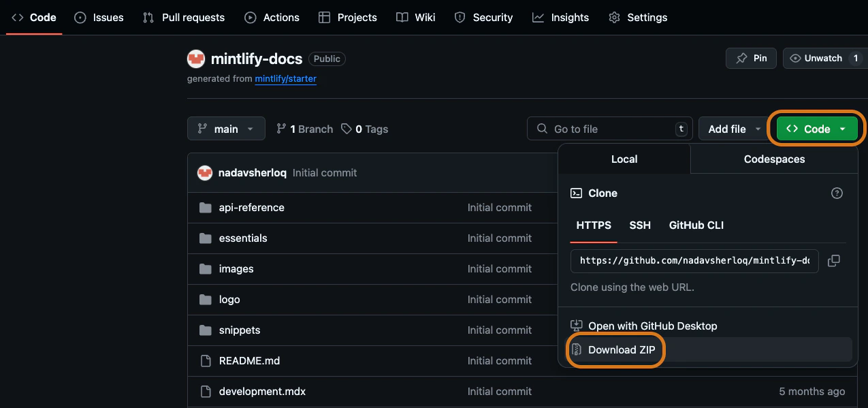Choose Open with GitHub Desktop
Viewport: 868px width, 408px height.
click(709, 326)
